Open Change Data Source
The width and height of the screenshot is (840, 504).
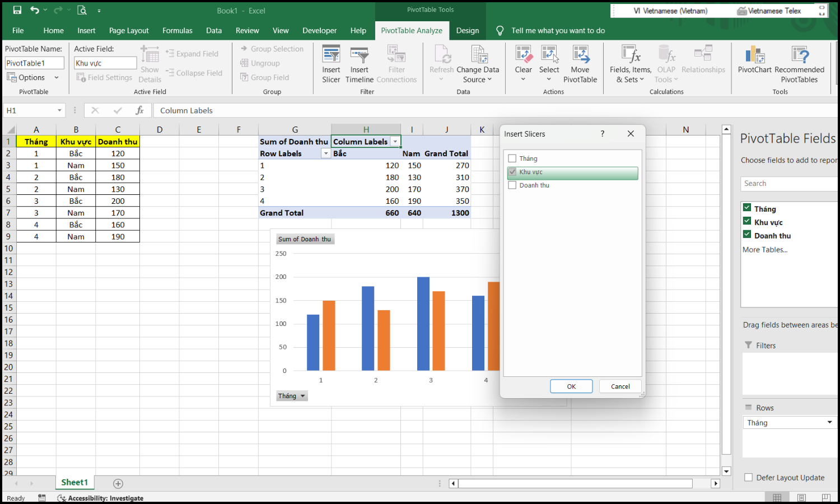[x=478, y=63]
